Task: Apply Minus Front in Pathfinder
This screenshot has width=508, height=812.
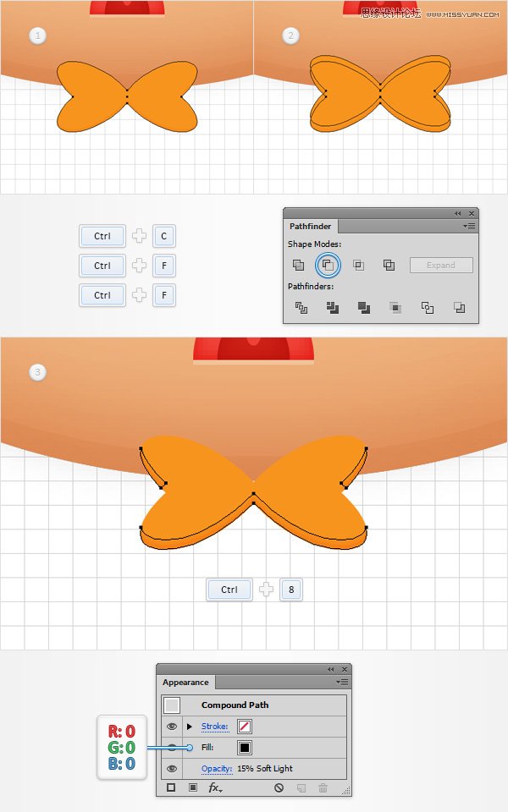Action: coord(328,265)
